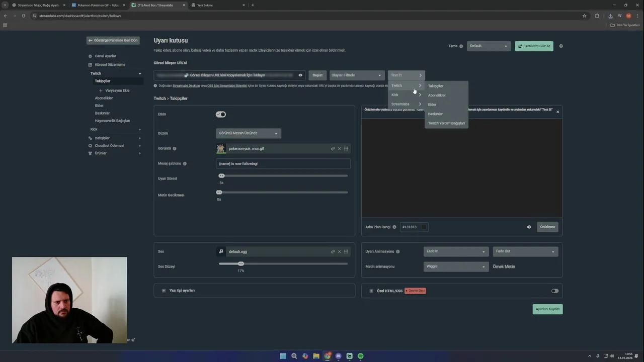Image resolution: width=644 pixels, height=362 pixels.
Task: Click the Mesaj şablonu text field
Action: 283,164
